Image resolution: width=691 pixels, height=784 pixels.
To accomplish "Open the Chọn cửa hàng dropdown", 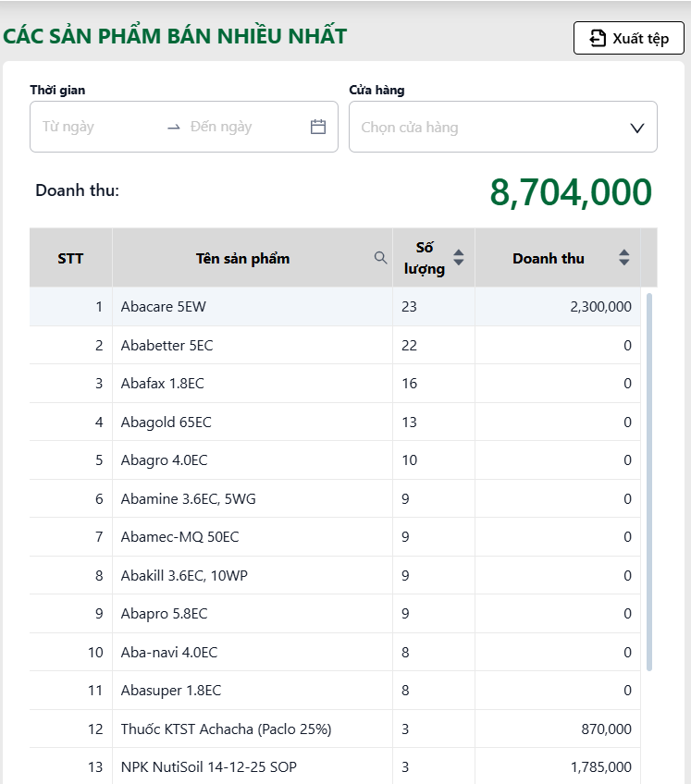I will click(x=503, y=127).
